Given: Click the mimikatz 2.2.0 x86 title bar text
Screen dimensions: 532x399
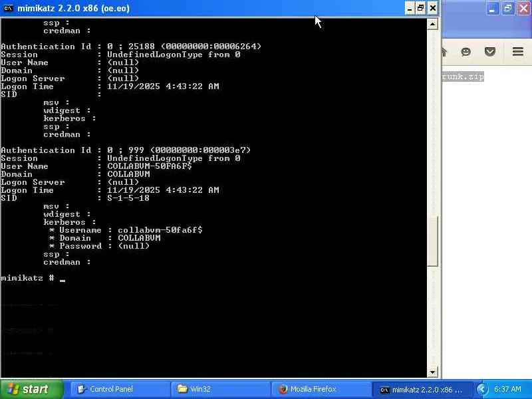Looking at the screenshot, I should tap(73, 8).
